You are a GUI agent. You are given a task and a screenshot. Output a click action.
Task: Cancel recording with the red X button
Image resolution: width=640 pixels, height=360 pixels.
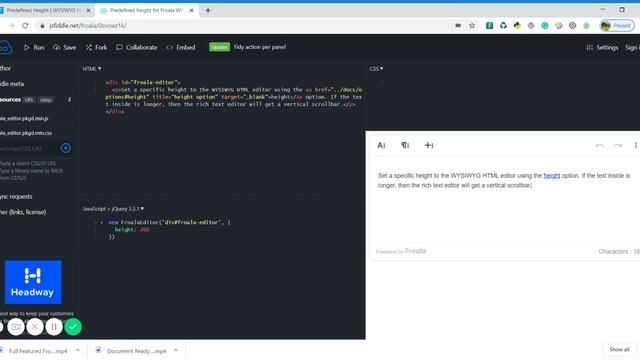coord(35,327)
